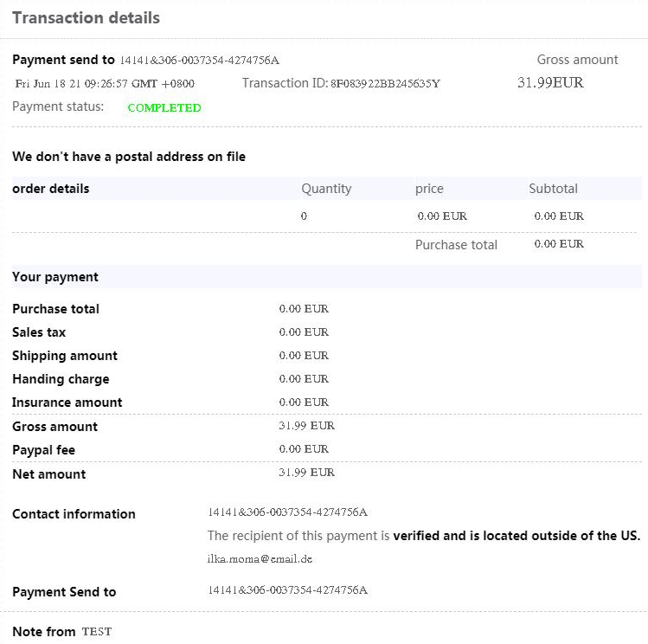Click the Insurance amount label

point(67,402)
